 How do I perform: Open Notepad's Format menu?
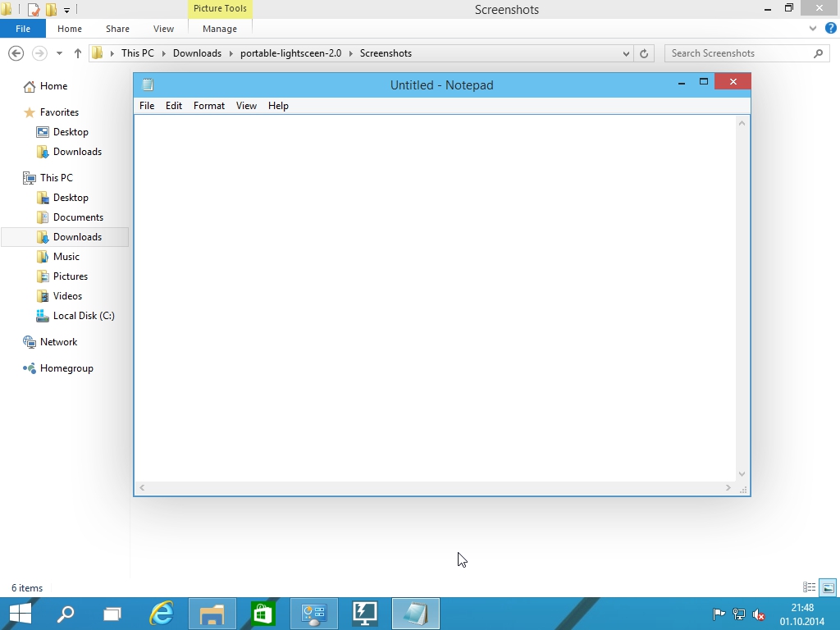(x=208, y=106)
